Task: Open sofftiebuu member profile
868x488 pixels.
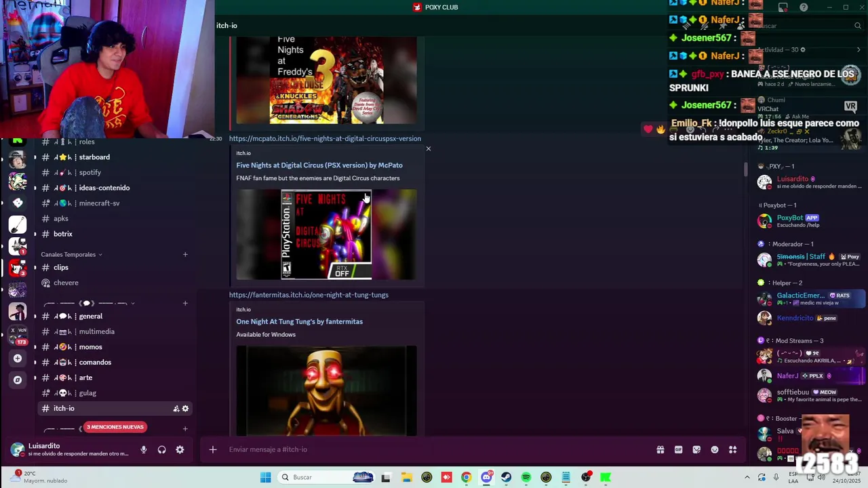Action: 810,395
